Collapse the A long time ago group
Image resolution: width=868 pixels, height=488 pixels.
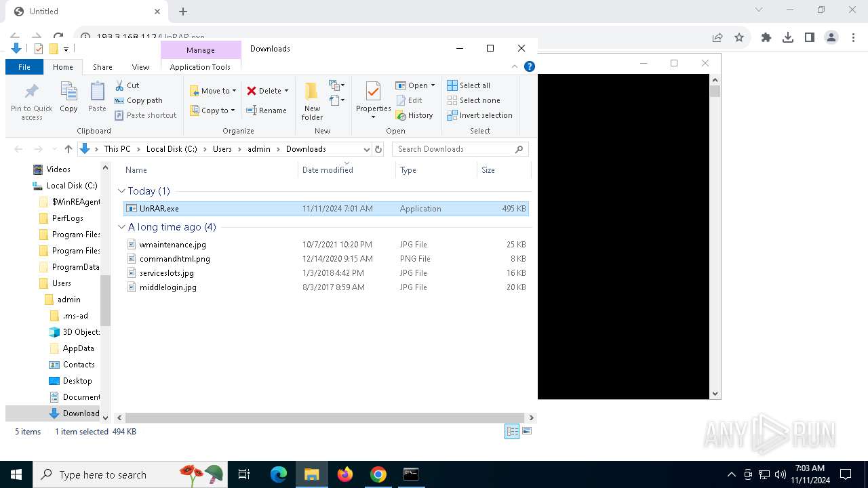pos(121,227)
